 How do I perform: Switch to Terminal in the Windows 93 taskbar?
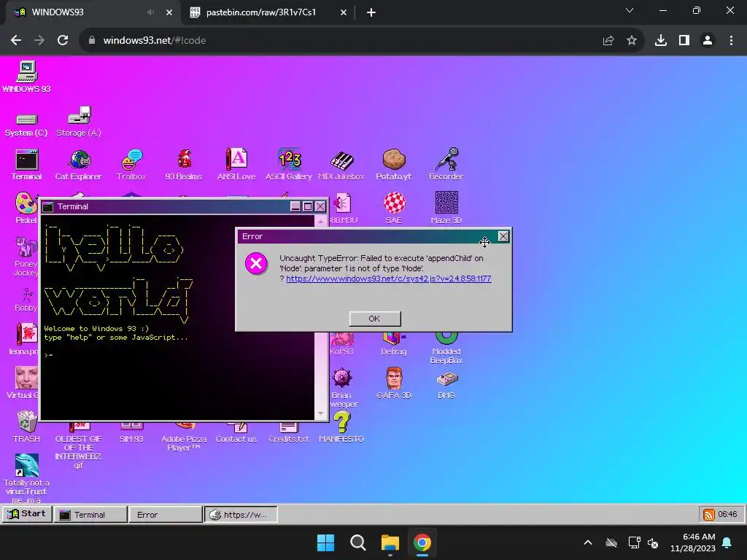pyautogui.click(x=90, y=514)
